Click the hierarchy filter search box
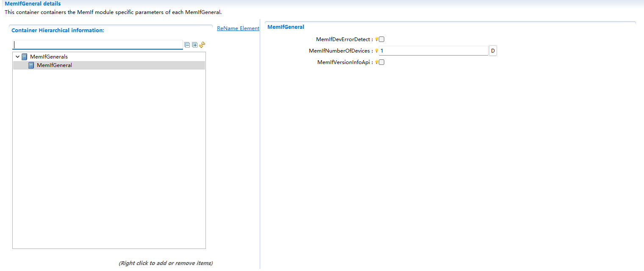This screenshot has height=271, width=644. click(97, 45)
